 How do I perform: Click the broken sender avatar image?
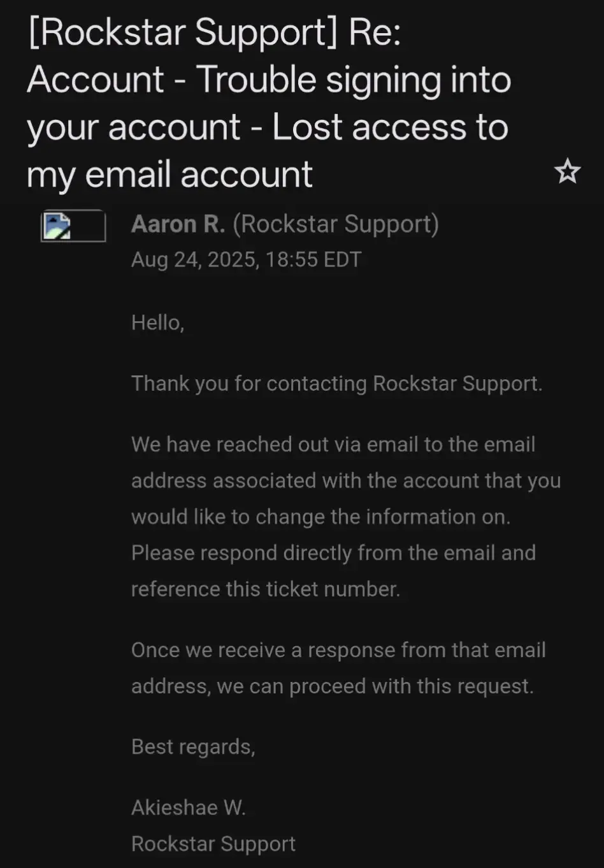coord(73,226)
